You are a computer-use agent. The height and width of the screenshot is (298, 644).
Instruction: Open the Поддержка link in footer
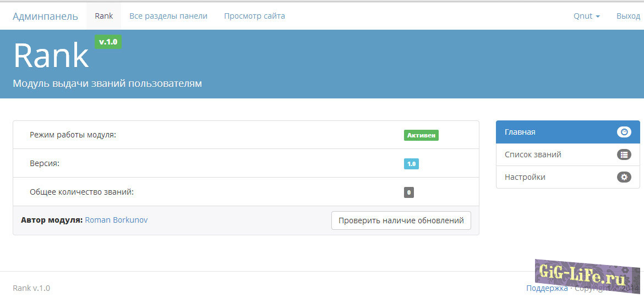click(x=547, y=288)
